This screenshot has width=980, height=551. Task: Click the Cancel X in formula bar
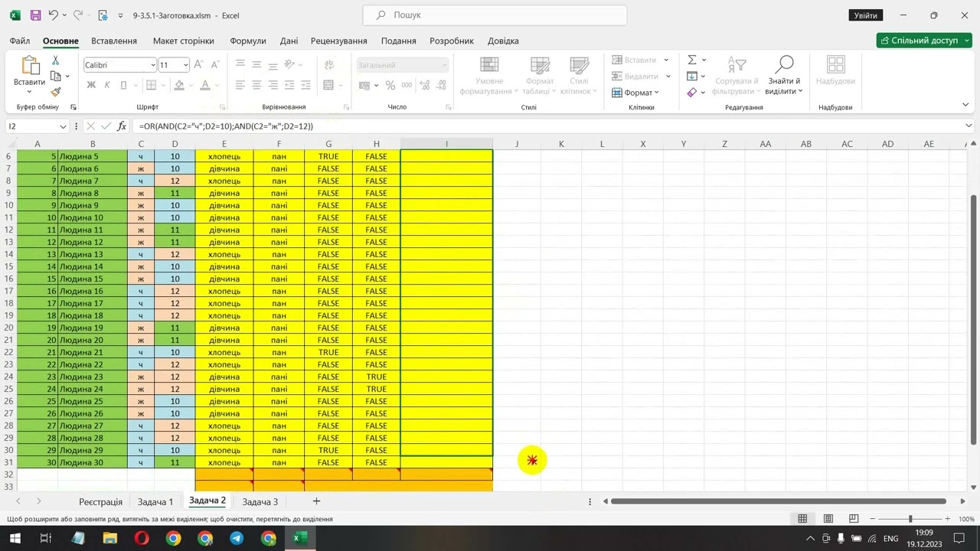click(x=91, y=126)
